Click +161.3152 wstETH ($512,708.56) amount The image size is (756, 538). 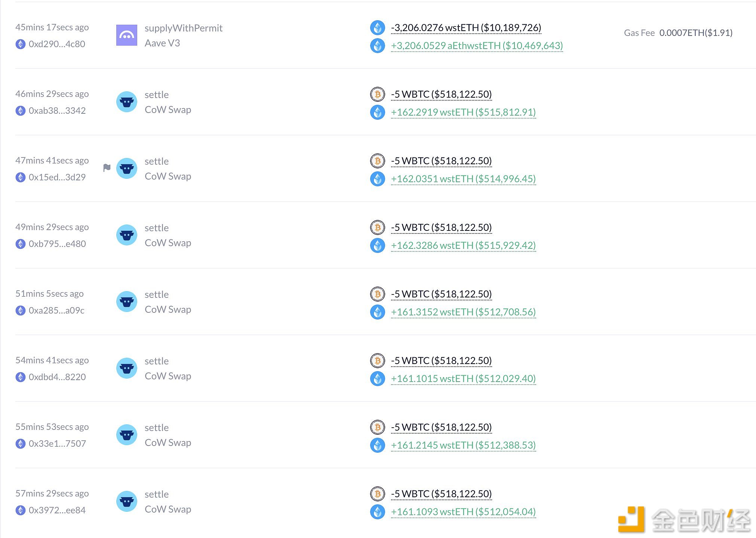pos(463,312)
